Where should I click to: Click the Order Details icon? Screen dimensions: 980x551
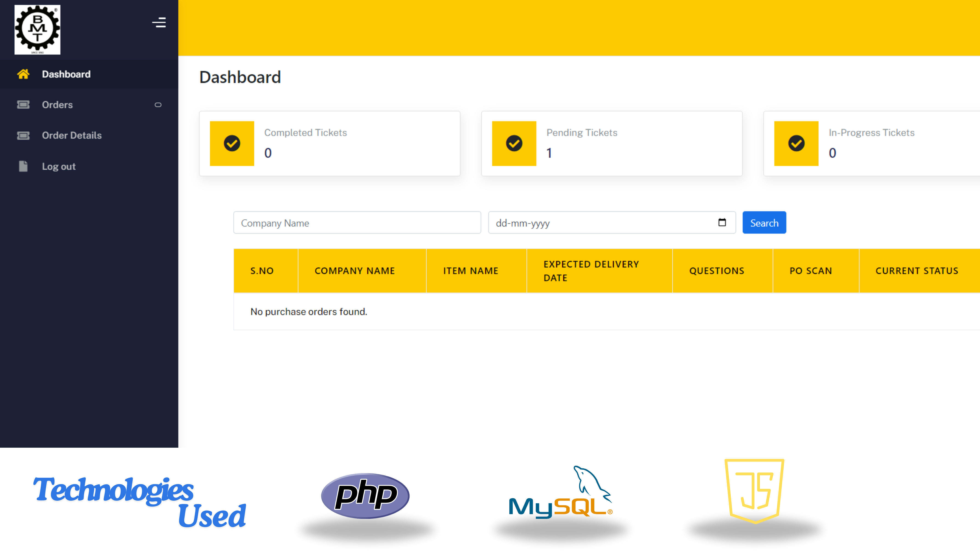pyautogui.click(x=23, y=135)
